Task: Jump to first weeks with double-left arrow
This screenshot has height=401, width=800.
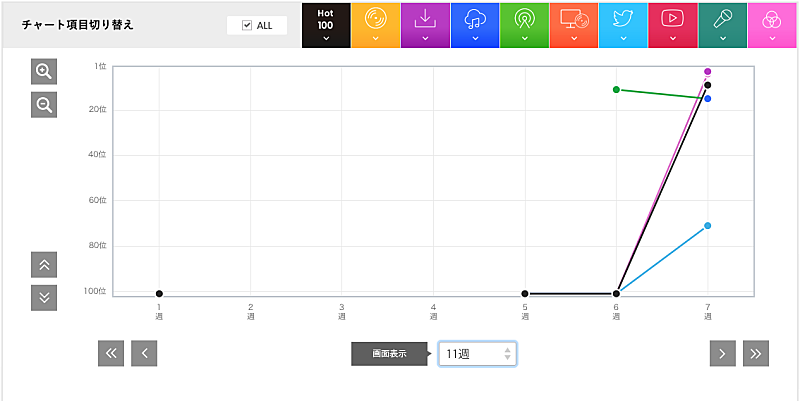Action: click(x=111, y=353)
